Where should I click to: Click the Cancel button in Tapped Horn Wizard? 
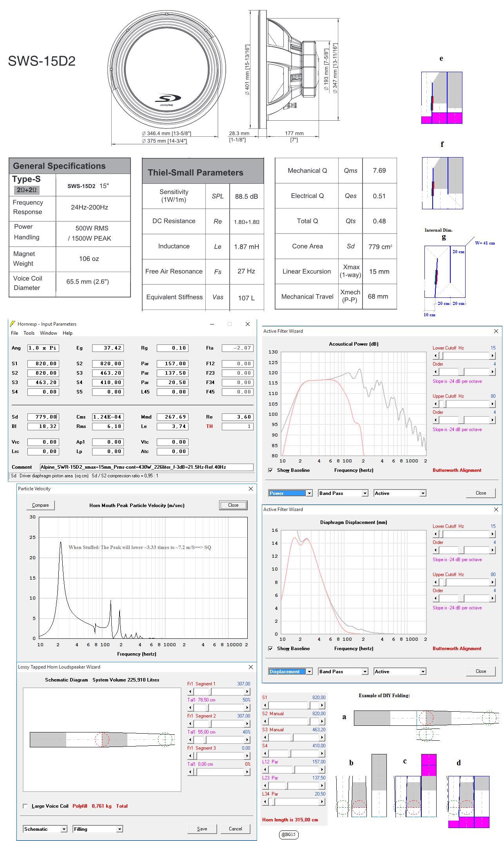click(x=235, y=828)
